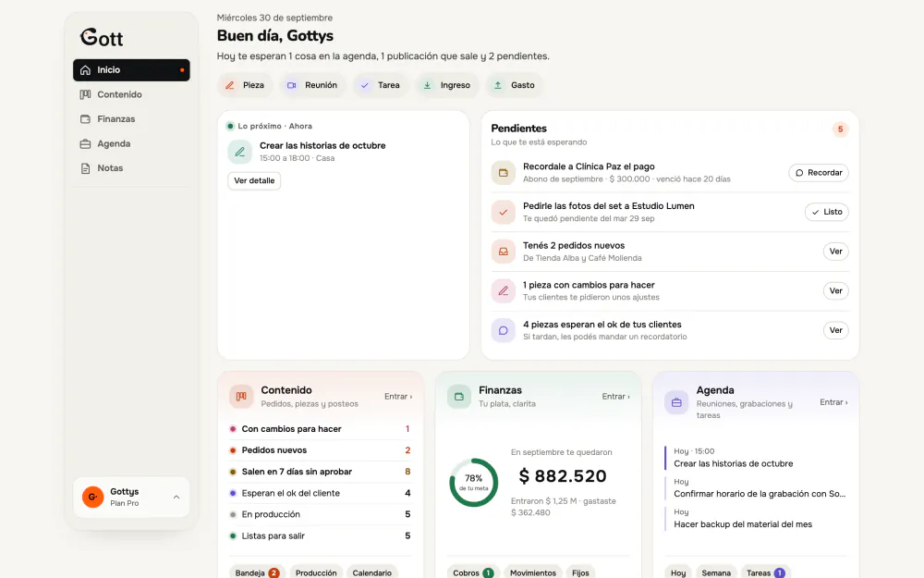Click the orange Gottys avatar

pos(92,498)
